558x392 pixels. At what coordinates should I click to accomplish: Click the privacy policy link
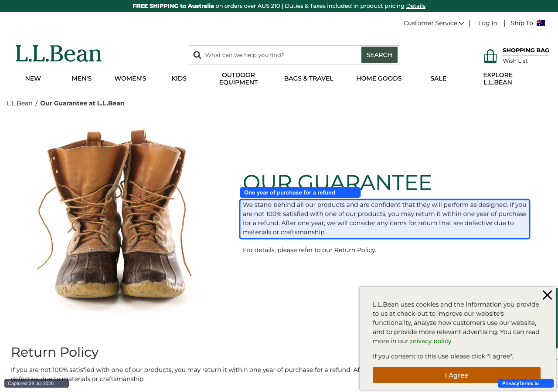pyautogui.click(x=431, y=341)
